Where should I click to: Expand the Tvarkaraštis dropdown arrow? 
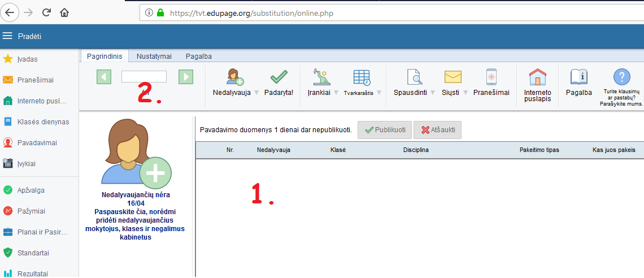(378, 93)
